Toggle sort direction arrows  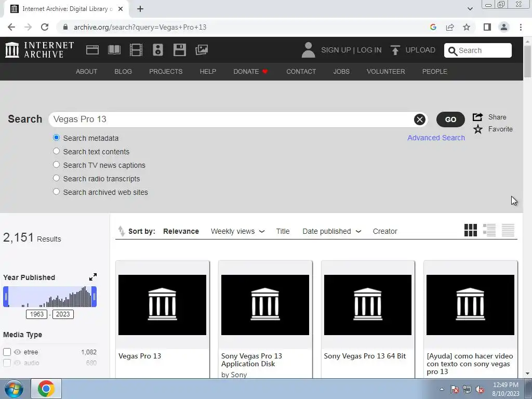point(121,231)
